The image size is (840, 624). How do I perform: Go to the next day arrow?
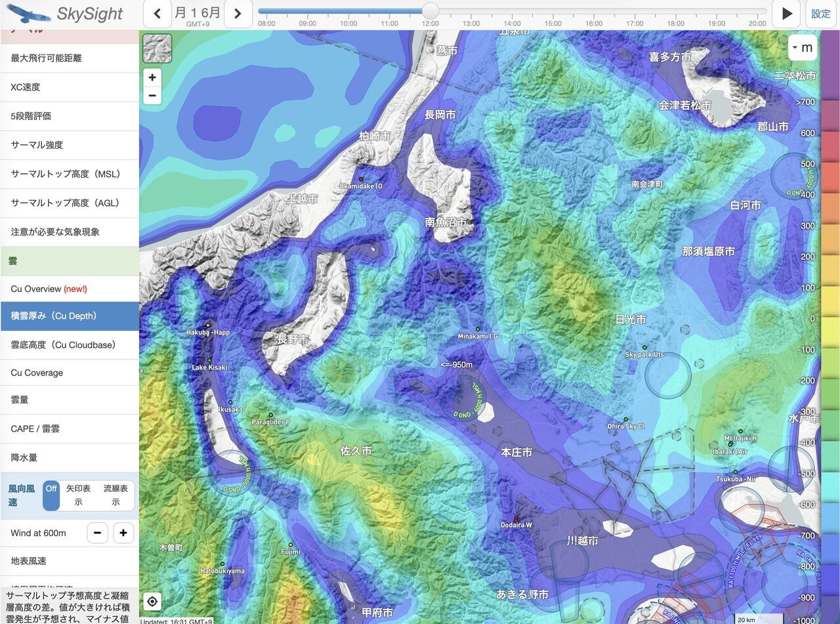point(238,14)
